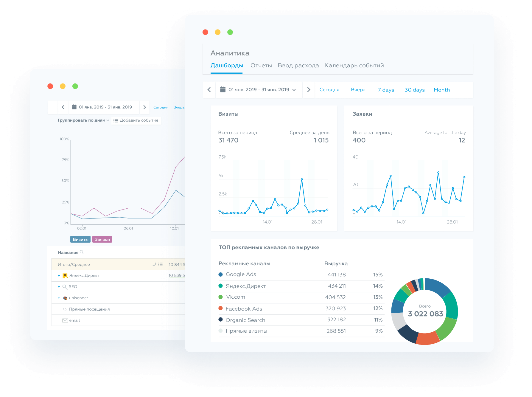Click green dot of back window
532x397 pixels.
(75, 86)
